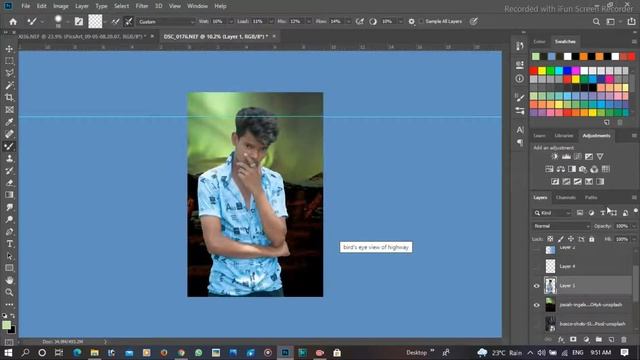
Task: Select the Clone Stamp tool
Action: [x=9, y=158]
